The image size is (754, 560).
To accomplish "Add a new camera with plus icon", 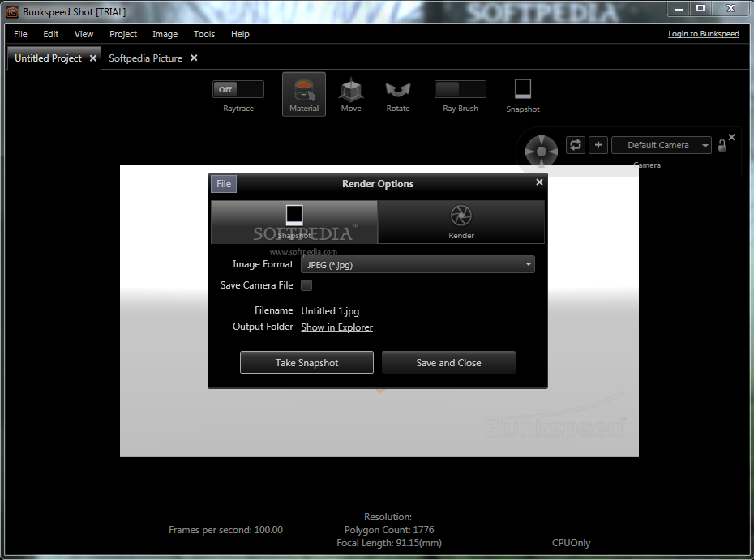I will pyautogui.click(x=598, y=145).
